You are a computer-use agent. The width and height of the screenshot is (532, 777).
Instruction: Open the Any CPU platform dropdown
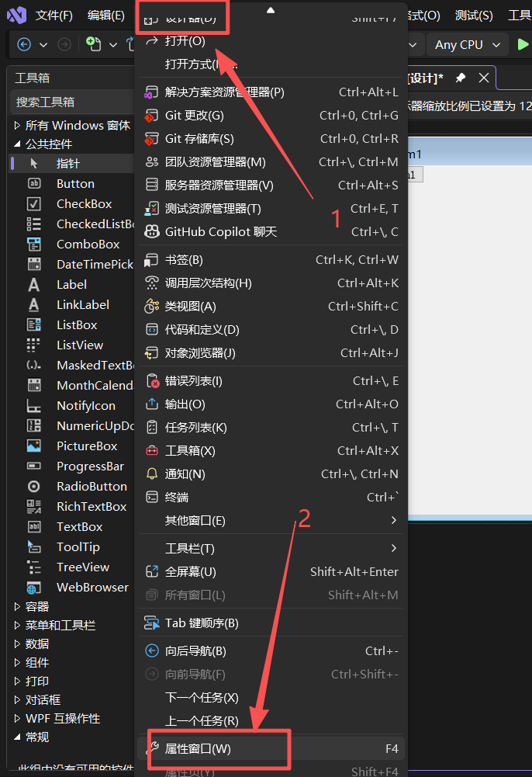pyautogui.click(x=467, y=44)
